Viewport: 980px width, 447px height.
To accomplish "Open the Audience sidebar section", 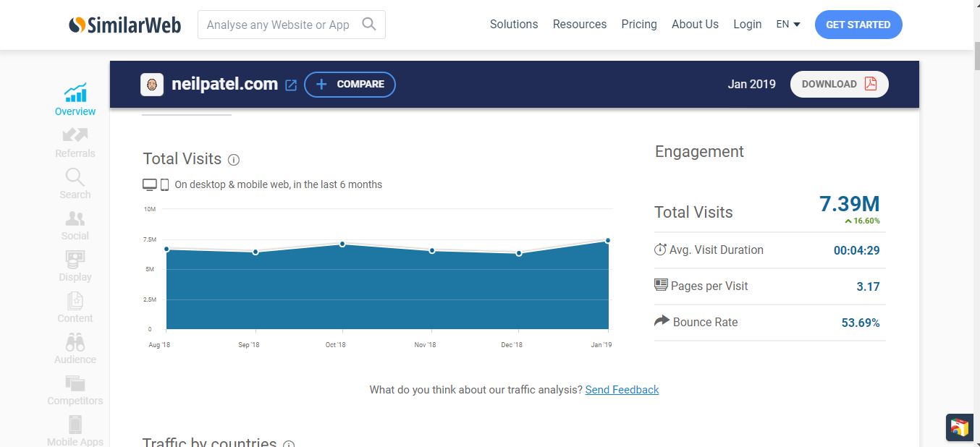I will tap(75, 348).
